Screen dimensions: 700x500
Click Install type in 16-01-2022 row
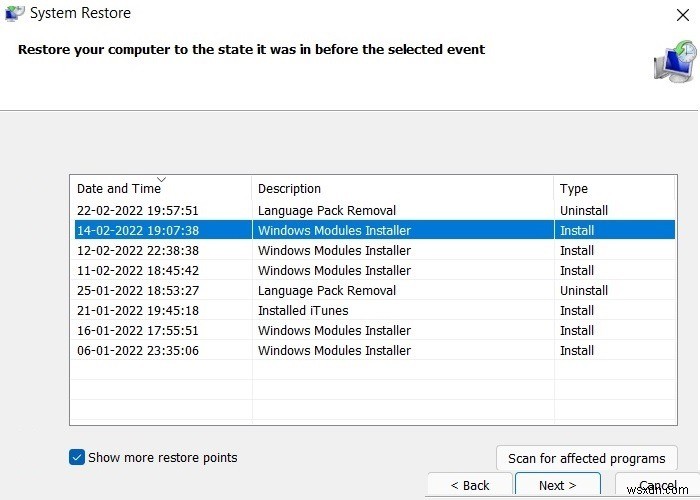click(577, 330)
